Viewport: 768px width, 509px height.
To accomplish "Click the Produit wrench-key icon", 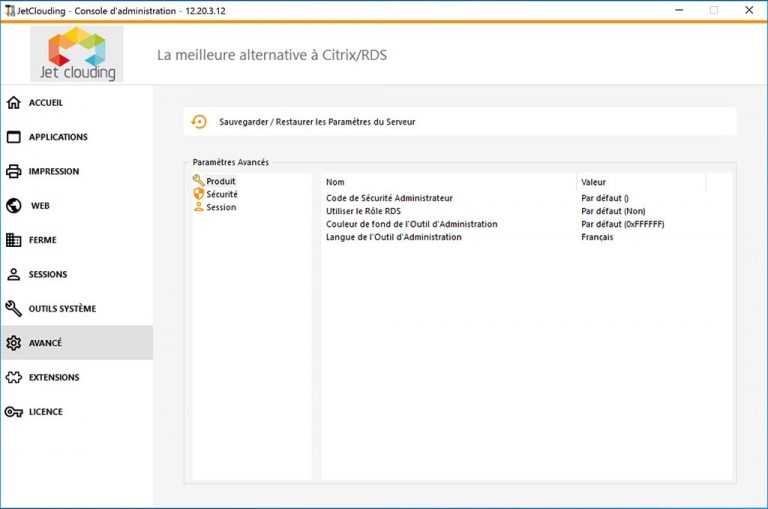I will point(198,180).
